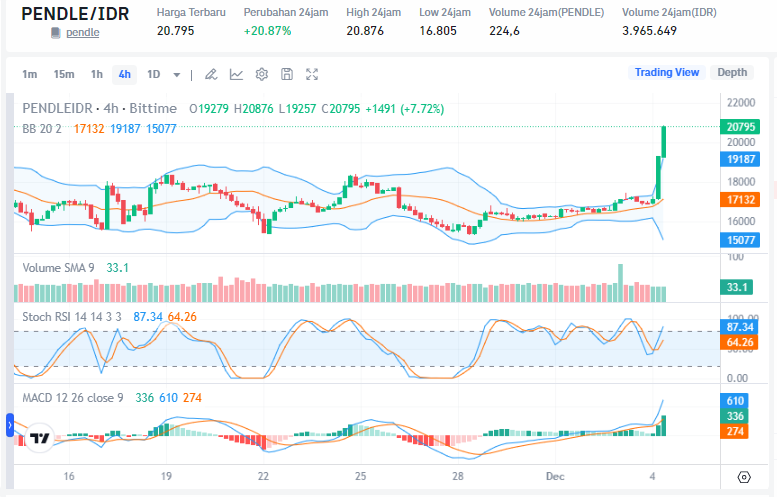Click the 22 date on time axis

pos(263,476)
